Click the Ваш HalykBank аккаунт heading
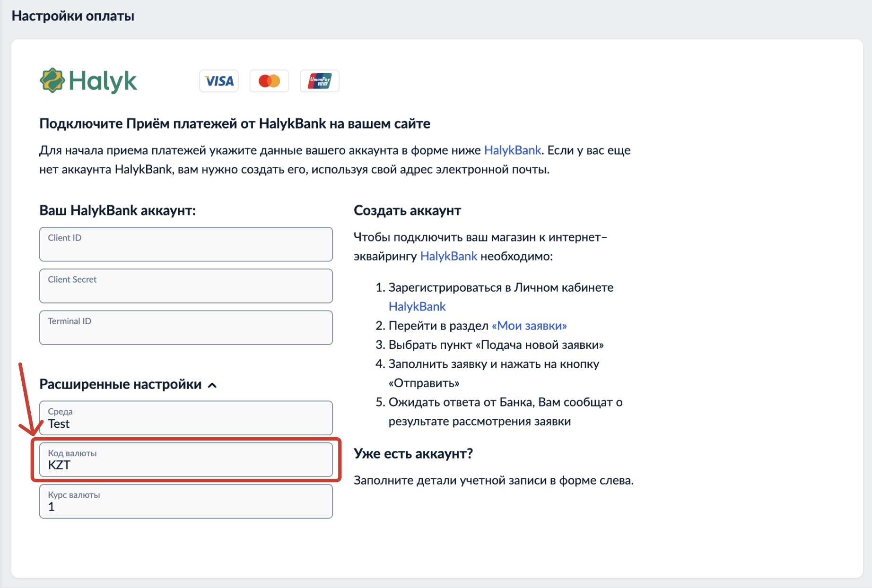Screen dimensions: 872x588 (x=117, y=210)
